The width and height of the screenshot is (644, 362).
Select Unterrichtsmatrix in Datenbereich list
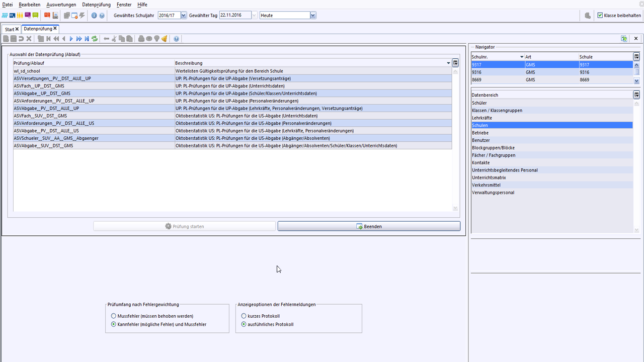click(x=552, y=177)
